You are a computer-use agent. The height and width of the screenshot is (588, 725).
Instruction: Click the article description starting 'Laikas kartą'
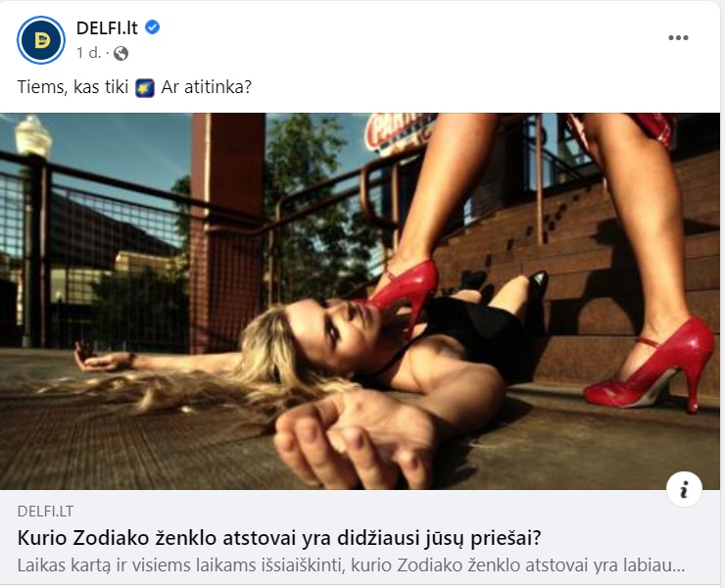(351, 565)
